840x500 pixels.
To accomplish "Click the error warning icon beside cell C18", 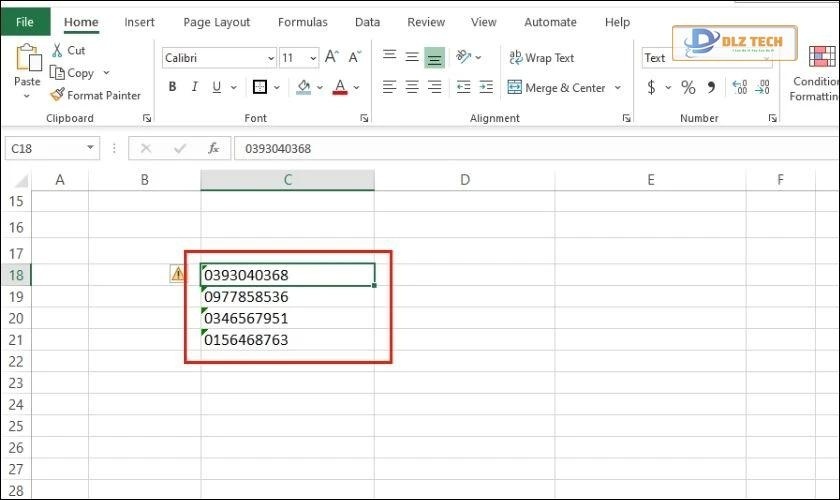I will tap(177, 273).
